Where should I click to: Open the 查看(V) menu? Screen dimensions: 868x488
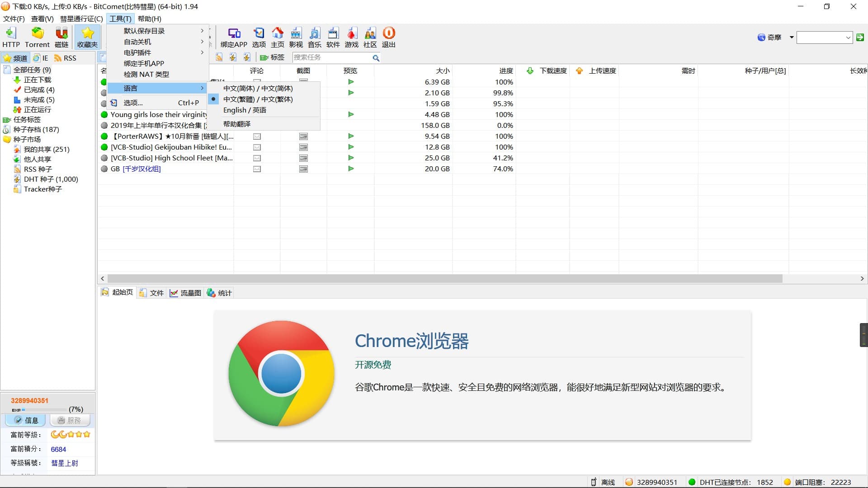point(42,19)
